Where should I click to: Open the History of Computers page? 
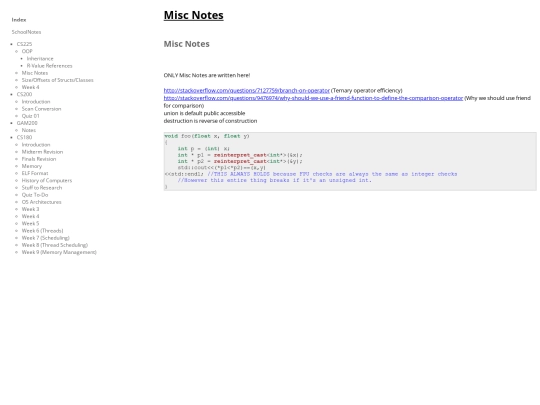(x=47, y=180)
